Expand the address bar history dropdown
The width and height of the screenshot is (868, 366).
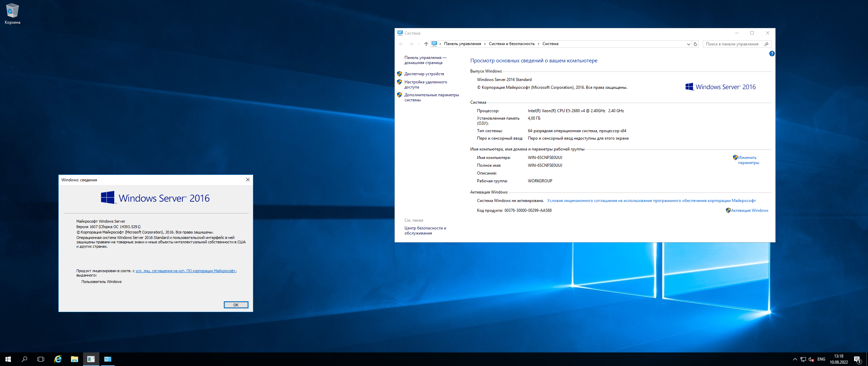coord(688,44)
